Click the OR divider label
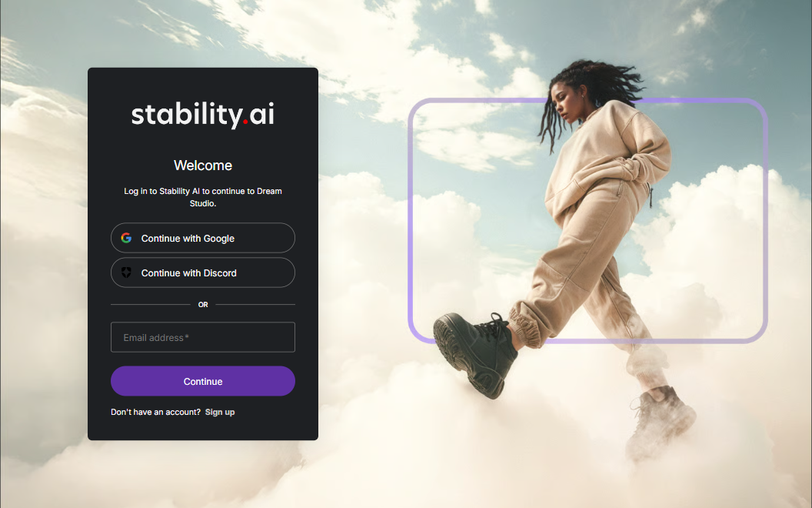The width and height of the screenshot is (812, 508). 203,305
